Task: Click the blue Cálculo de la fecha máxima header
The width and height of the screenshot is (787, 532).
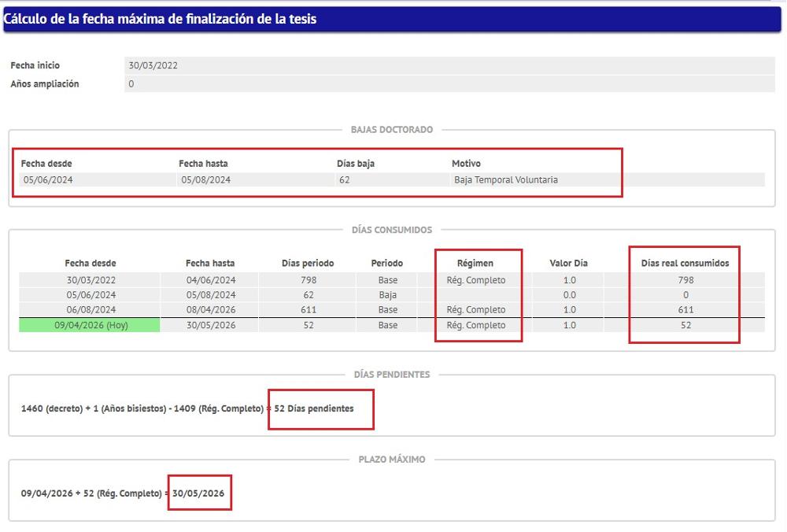Action: [392, 19]
